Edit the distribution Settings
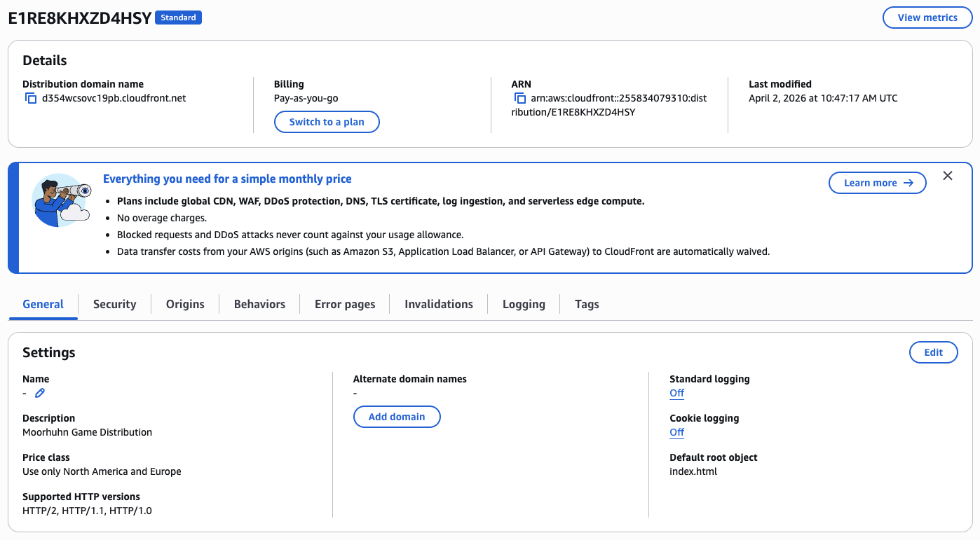The width and height of the screenshot is (980, 540). pos(933,352)
